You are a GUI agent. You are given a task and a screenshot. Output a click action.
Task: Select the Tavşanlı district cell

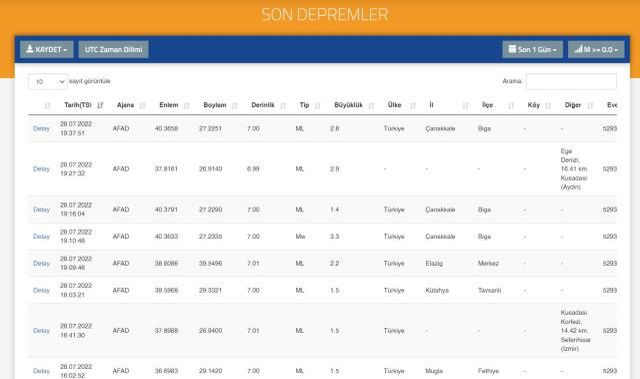coord(489,290)
